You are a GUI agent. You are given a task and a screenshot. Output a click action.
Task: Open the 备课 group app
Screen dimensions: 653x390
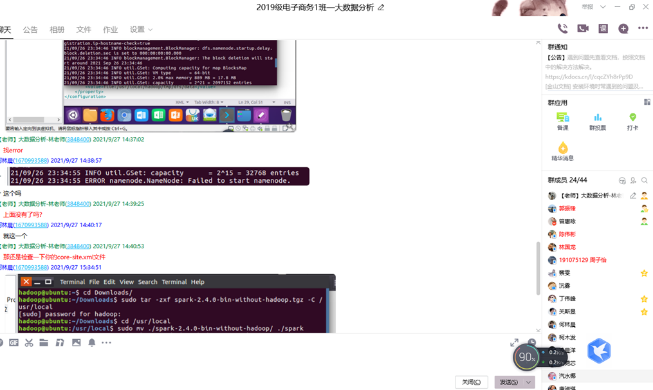click(563, 121)
